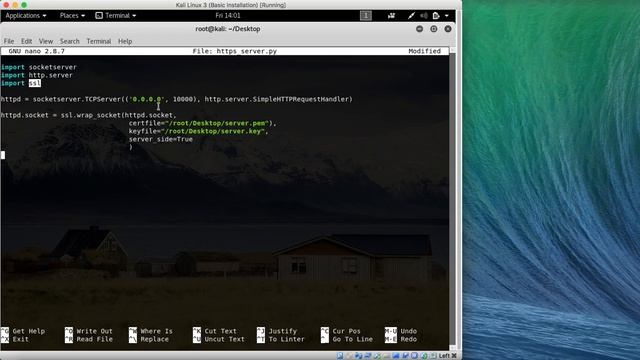Click the highlighted 'ssl' word in code
640x360 pixels.
click(35, 83)
